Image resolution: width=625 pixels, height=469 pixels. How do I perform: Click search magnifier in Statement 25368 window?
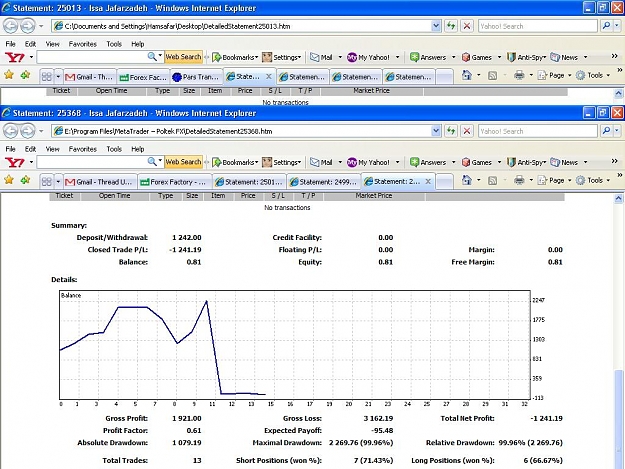click(606, 131)
